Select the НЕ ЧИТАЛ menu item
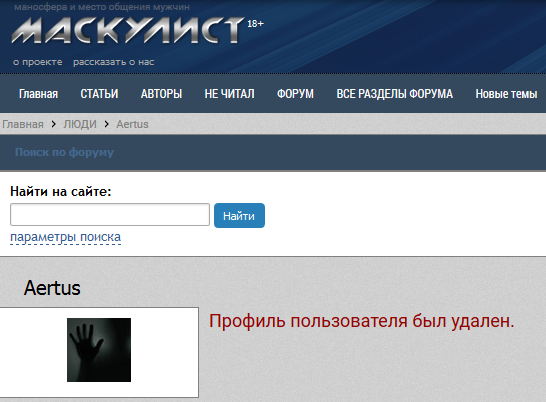The width and height of the screenshot is (546, 402). click(229, 94)
